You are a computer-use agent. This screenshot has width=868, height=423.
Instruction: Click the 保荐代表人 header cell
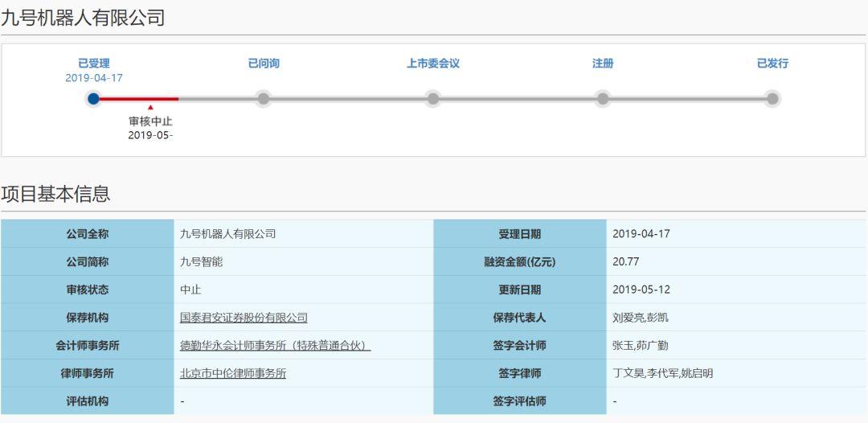pos(520,318)
